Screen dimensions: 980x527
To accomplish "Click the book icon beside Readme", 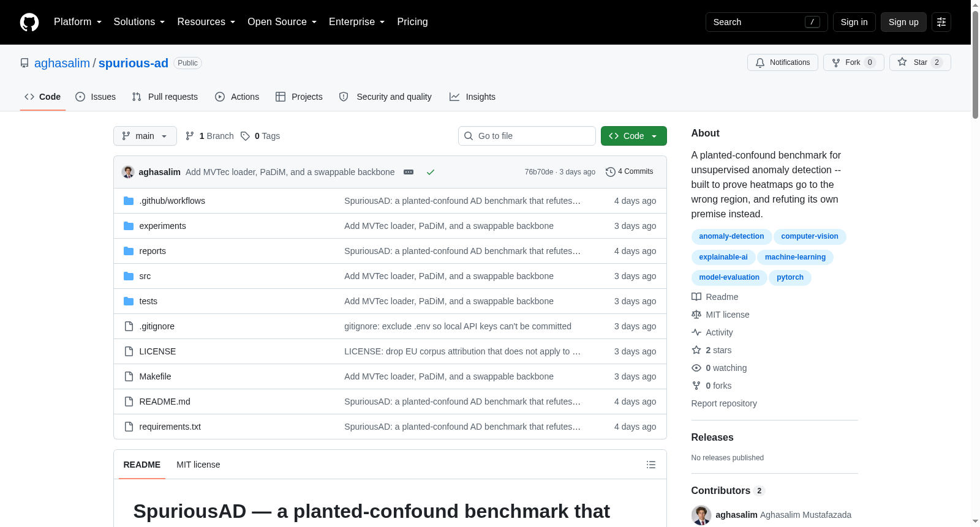I will 696,297.
